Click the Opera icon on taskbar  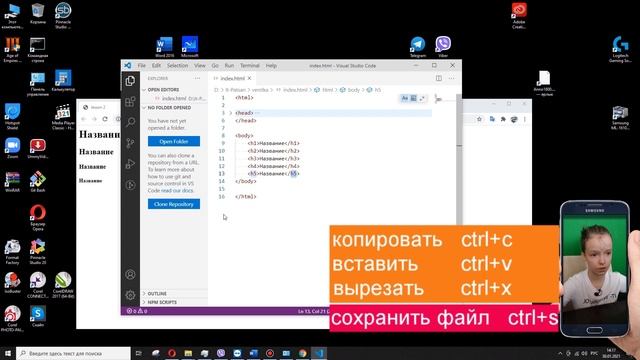[172, 353]
